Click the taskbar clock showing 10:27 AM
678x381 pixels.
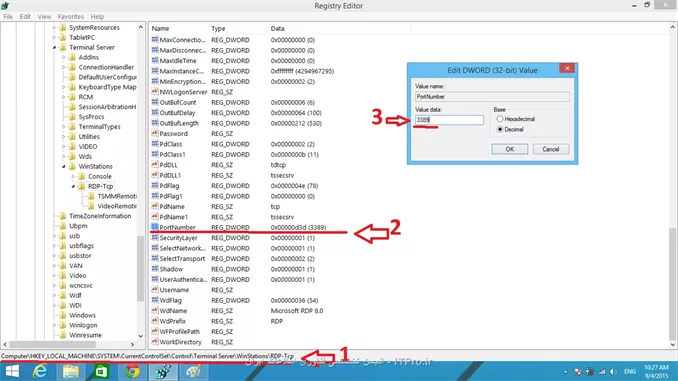click(656, 371)
